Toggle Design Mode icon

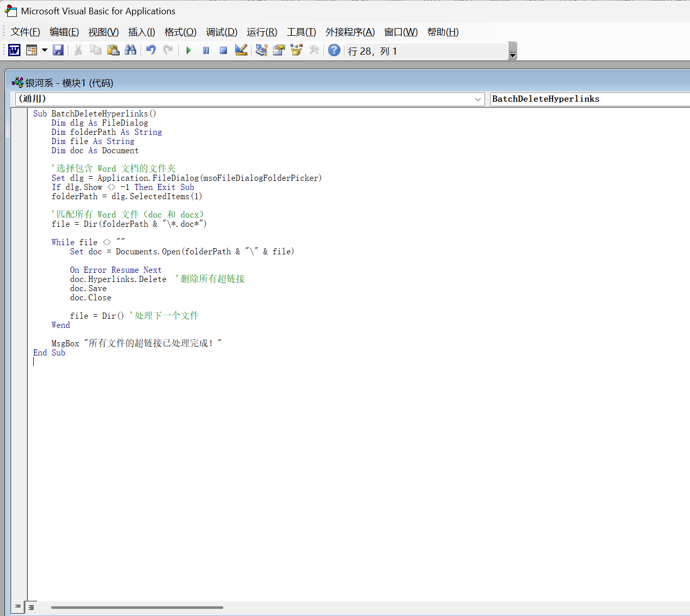point(241,50)
